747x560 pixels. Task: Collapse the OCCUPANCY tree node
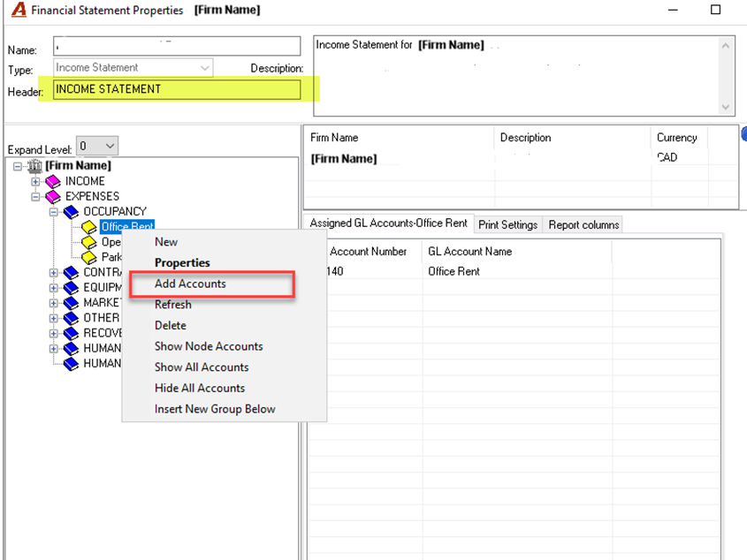(x=54, y=212)
